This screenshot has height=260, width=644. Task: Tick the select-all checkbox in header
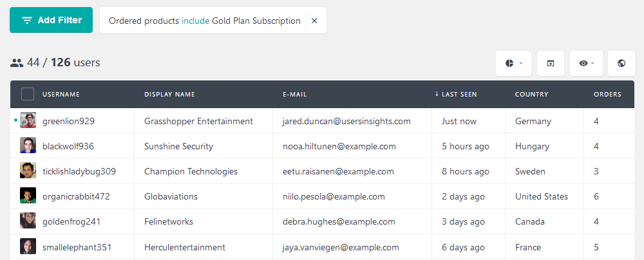click(x=28, y=94)
